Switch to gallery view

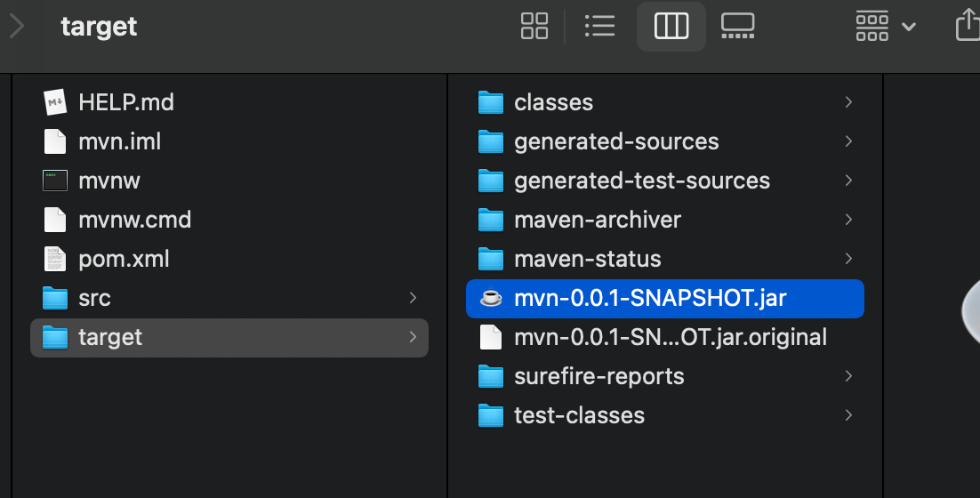point(737,27)
